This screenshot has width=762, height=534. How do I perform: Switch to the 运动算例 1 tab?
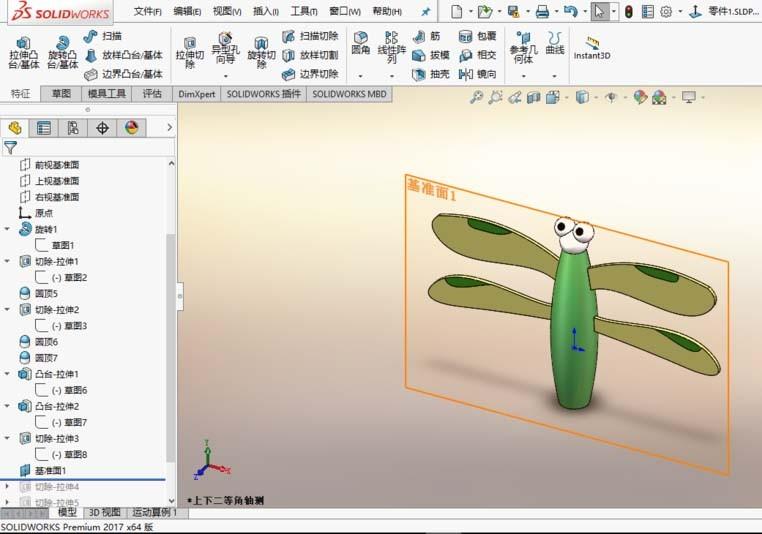[155, 512]
